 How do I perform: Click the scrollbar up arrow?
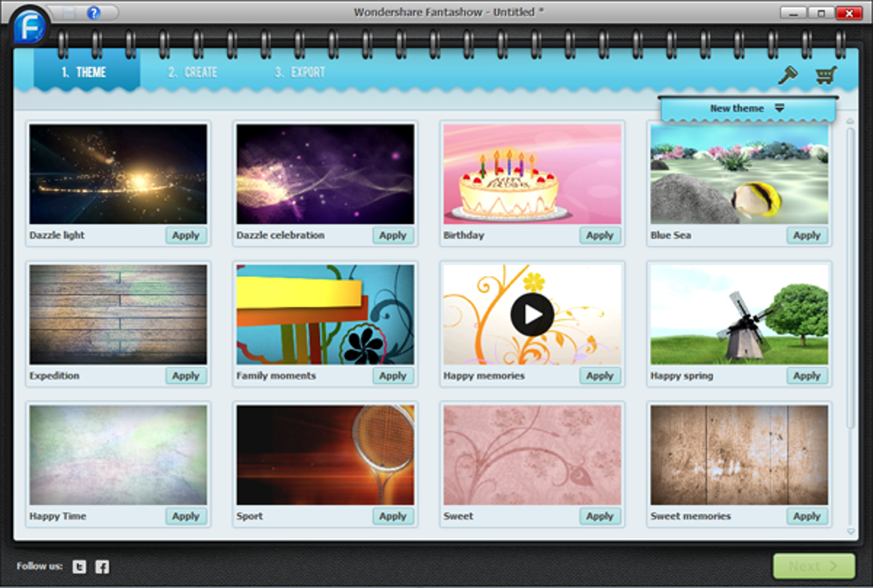[x=850, y=121]
